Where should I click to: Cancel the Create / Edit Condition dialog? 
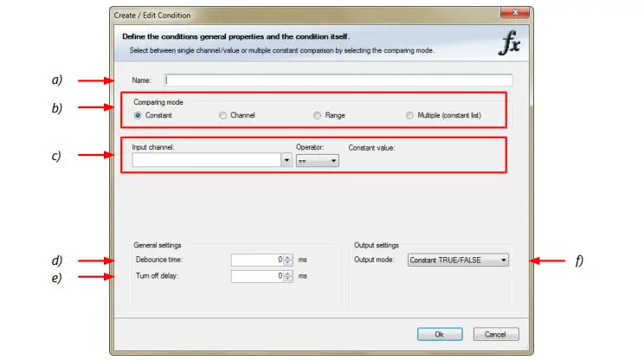pyautogui.click(x=496, y=334)
